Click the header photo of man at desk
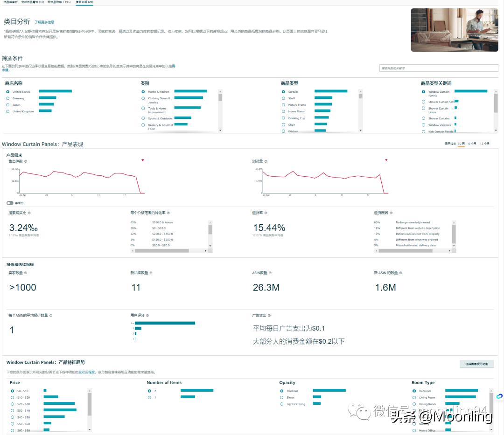Viewport: 504px width, 435px height. click(x=455, y=30)
